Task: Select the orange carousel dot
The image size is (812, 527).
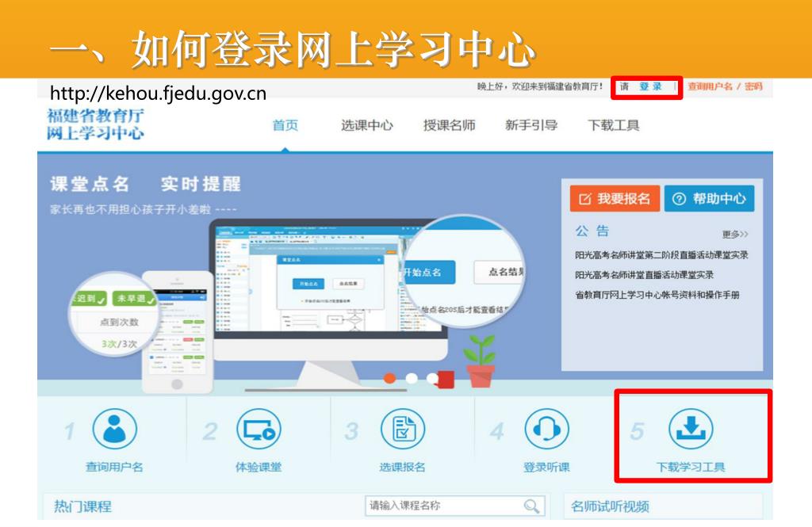Action: pyautogui.click(x=390, y=379)
